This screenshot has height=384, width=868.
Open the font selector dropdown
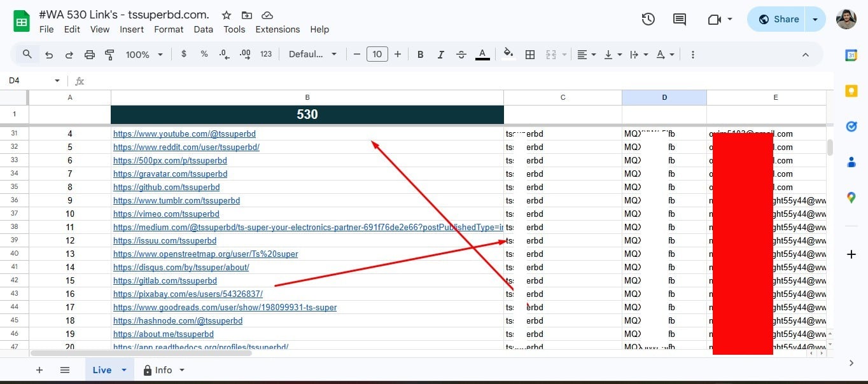click(x=312, y=54)
